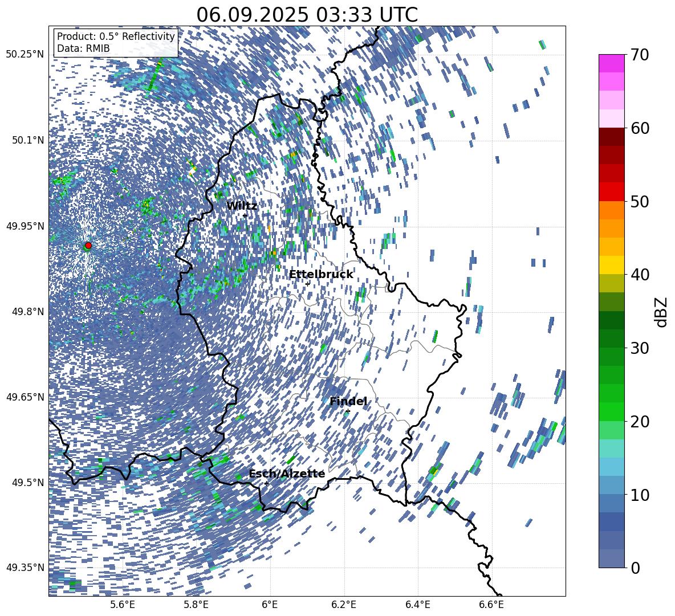Image resolution: width=675 pixels, height=616 pixels.
Task: Click the colorbar tick label 50
Action: [x=640, y=201]
